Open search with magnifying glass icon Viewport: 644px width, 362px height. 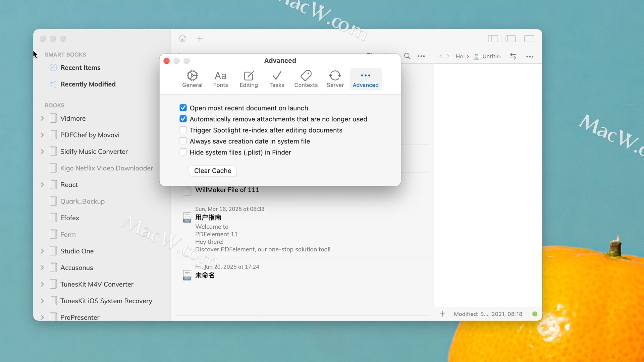407,56
